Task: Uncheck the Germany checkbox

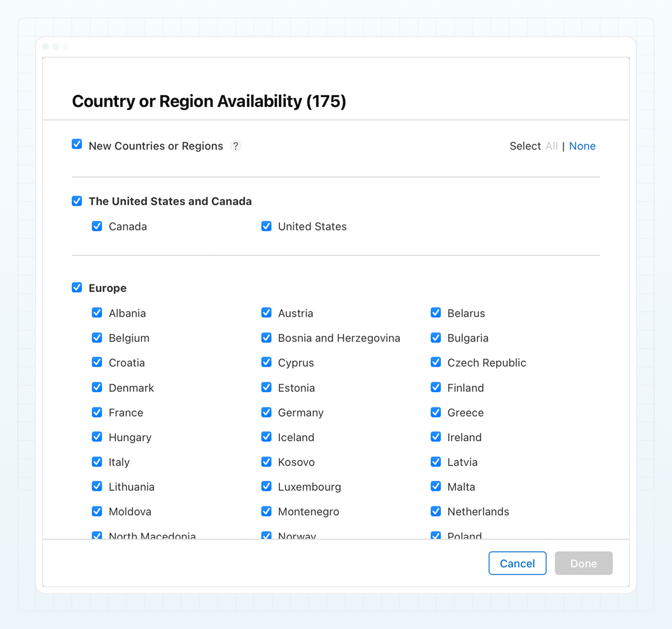Action: [266, 412]
